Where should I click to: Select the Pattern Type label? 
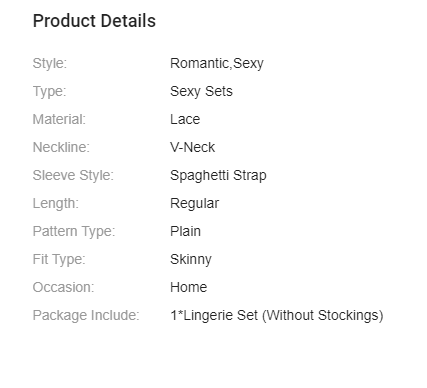74,231
